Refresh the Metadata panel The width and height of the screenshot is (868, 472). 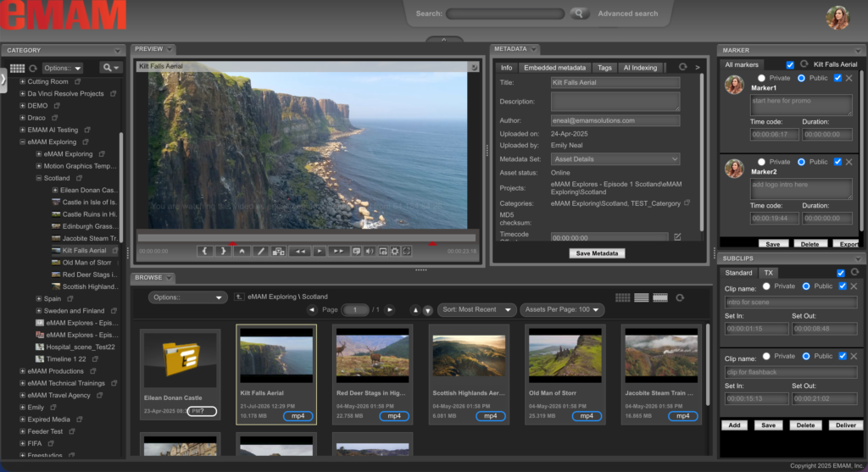(682, 67)
